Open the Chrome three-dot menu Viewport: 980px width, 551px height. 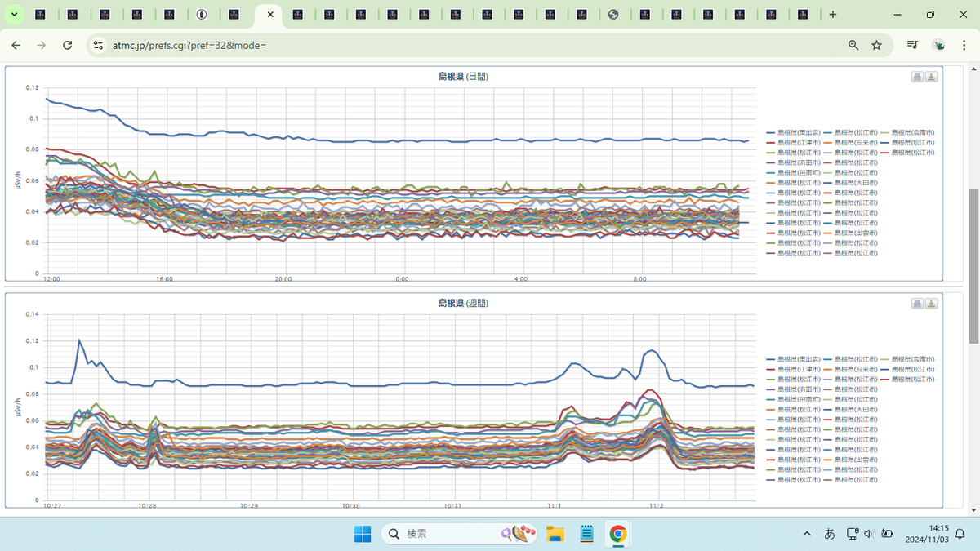[964, 45]
